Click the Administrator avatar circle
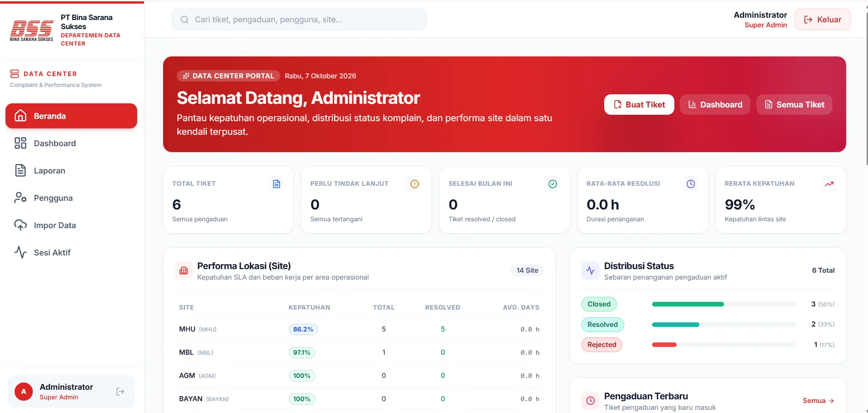Image resolution: width=868 pixels, height=413 pixels. (24, 392)
